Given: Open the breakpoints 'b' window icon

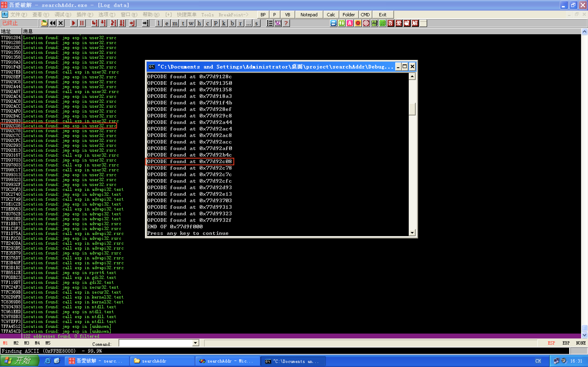Looking at the screenshot, I should tap(232, 23).
